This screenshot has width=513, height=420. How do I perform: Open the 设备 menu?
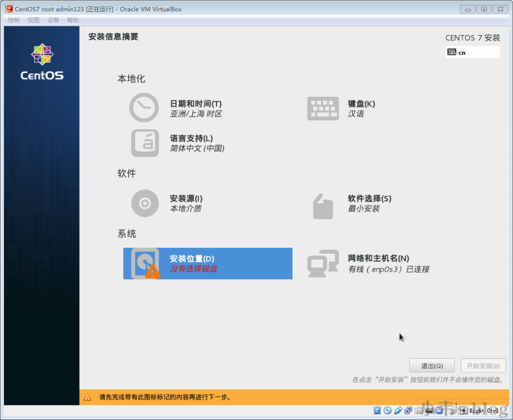(x=53, y=20)
